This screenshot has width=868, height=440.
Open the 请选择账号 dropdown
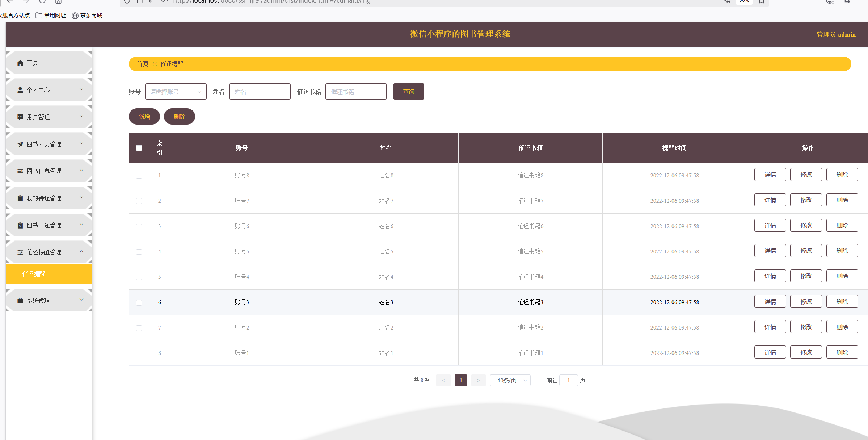tap(176, 92)
